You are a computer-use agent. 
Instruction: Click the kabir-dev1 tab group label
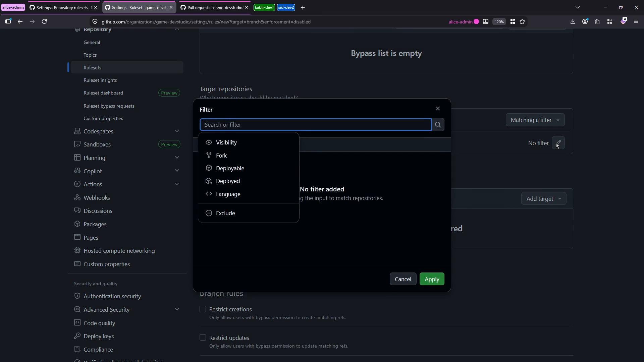point(264,7)
